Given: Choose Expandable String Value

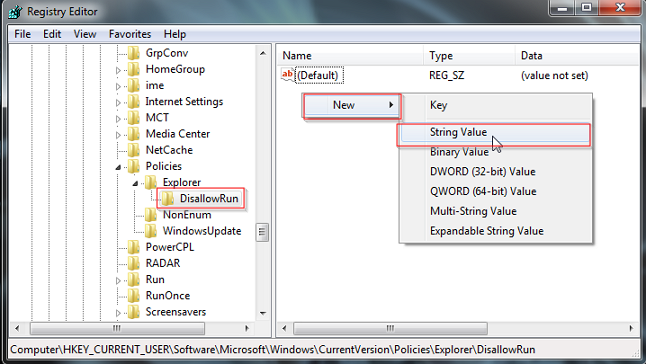Looking at the screenshot, I should click(496, 231).
